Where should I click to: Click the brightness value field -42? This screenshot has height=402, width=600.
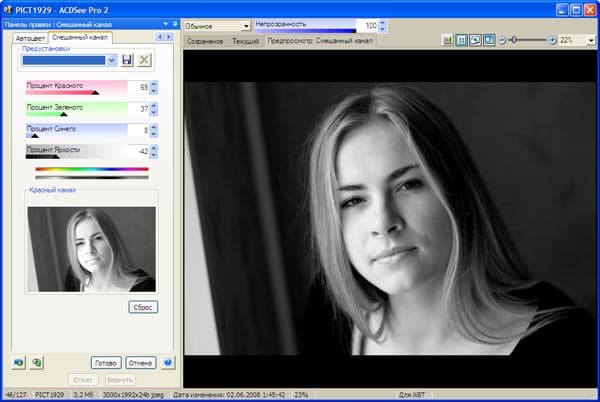click(139, 151)
